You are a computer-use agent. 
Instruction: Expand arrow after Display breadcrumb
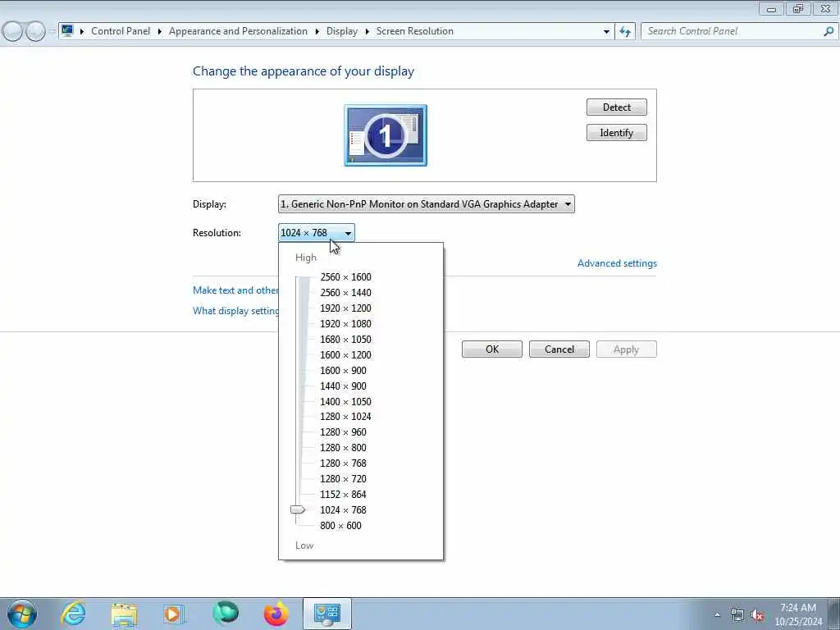tap(367, 32)
